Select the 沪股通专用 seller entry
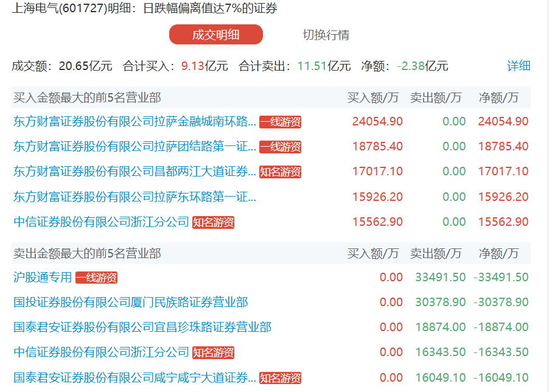This screenshot has width=549, height=392. tap(43, 278)
